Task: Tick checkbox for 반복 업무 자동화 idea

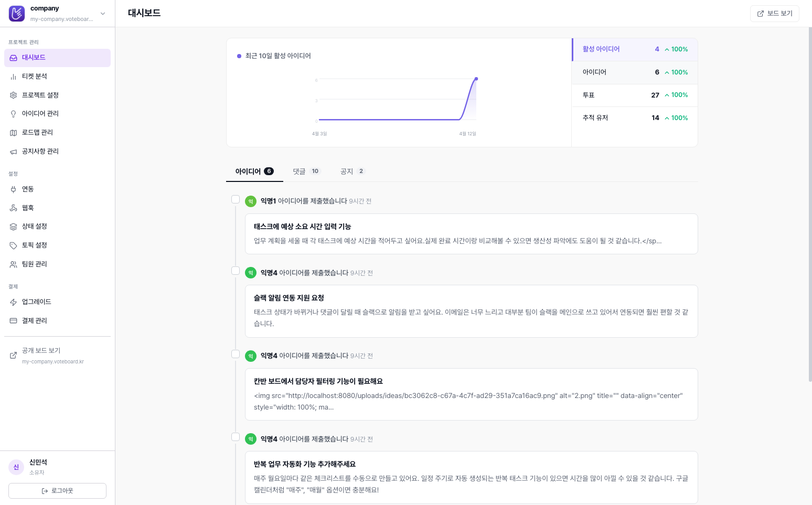Action: (x=236, y=437)
